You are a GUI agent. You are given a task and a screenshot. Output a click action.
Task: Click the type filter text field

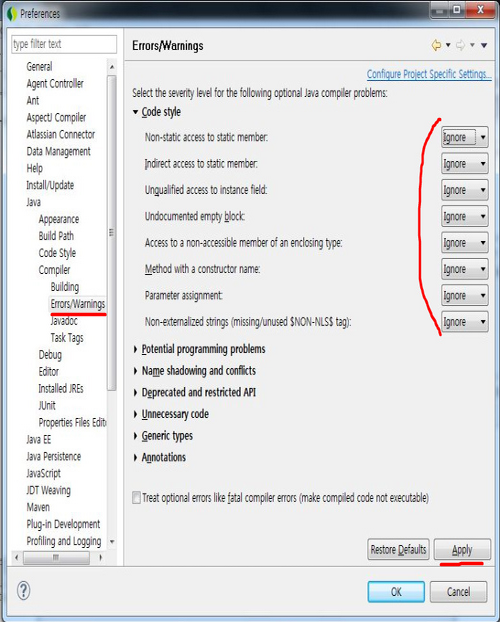(64, 44)
